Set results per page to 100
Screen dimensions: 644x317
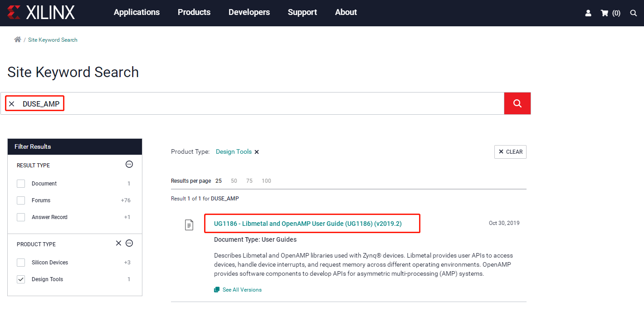click(266, 181)
